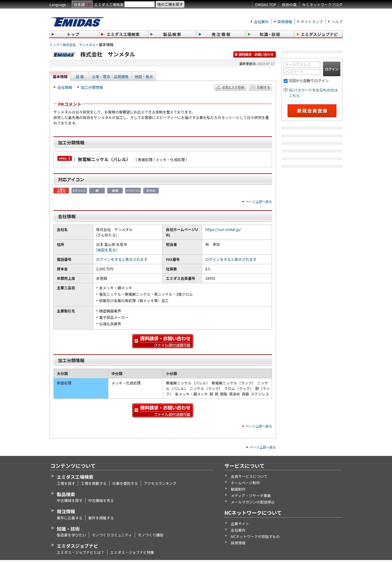Image resolution: width=392 pixels, height=563 pixels.
Task: Click footer link 案件に応募する
Action: (69, 518)
